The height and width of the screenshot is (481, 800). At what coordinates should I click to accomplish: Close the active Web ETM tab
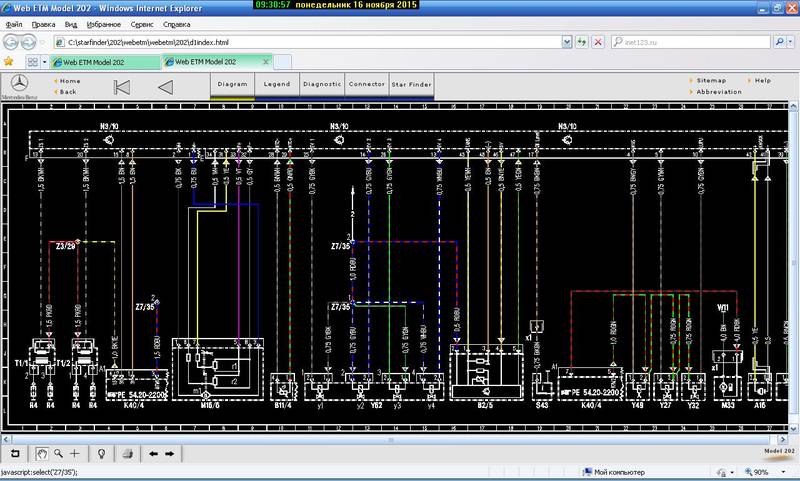pos(265,62)
